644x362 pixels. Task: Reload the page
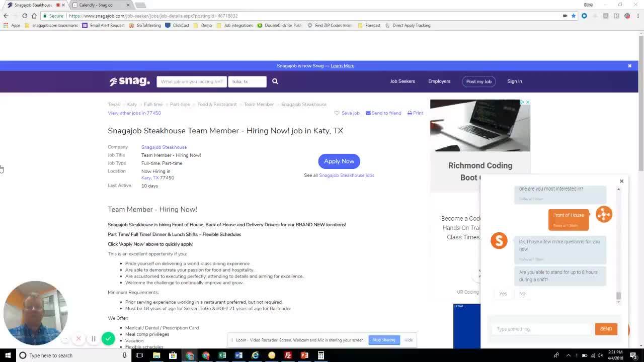point(24,16)
